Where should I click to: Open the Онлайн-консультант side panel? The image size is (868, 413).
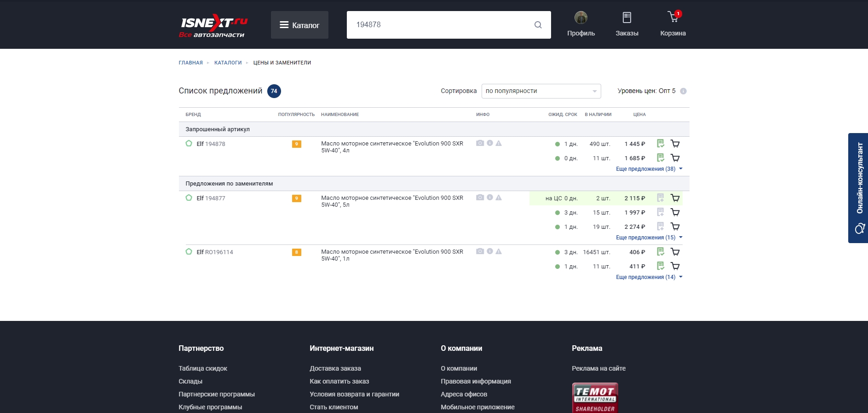coord(858,188)
